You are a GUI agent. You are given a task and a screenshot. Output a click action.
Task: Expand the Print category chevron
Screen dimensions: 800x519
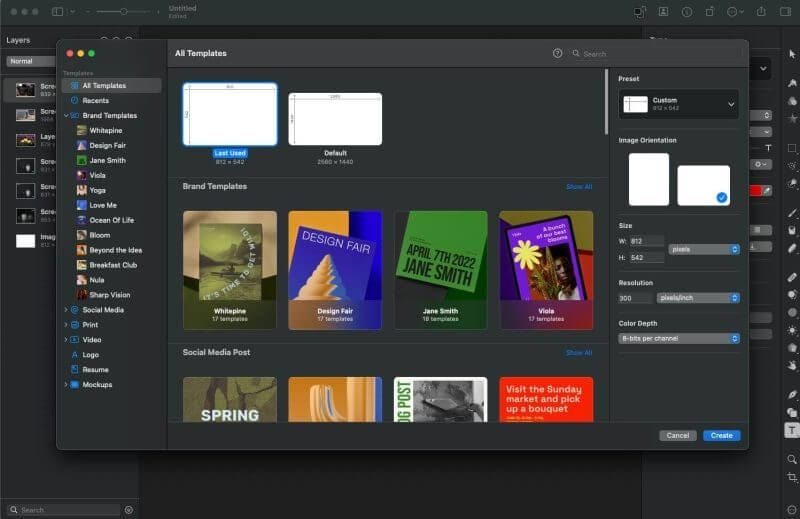pyautogui.click(x=66, y=325)
